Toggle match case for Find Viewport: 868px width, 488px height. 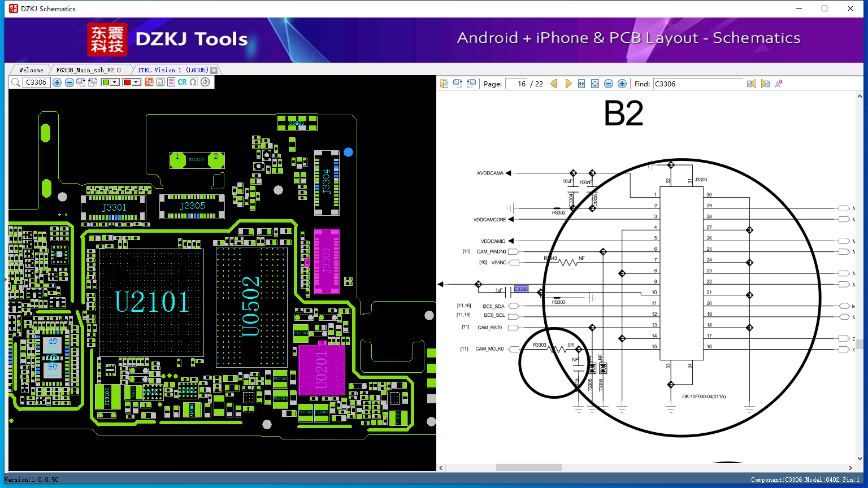(x=779, y=84)
